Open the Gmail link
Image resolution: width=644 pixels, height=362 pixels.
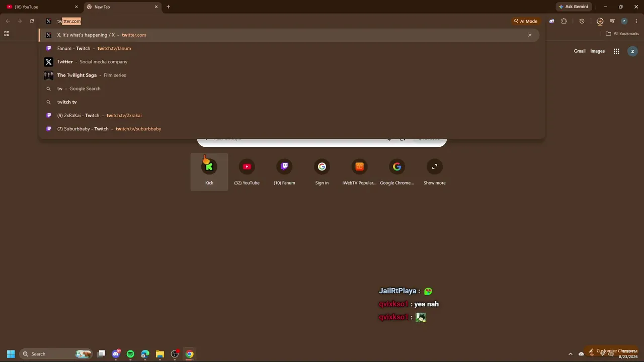580,51
